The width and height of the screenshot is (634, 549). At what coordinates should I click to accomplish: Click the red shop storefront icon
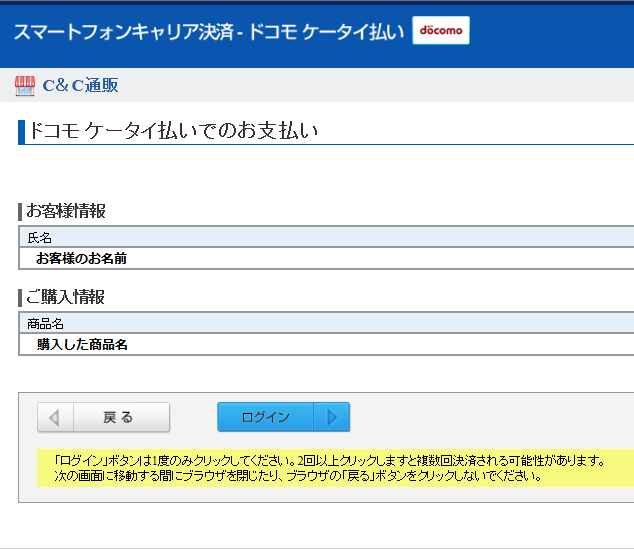pyautogui.click(x=25, y=86)
